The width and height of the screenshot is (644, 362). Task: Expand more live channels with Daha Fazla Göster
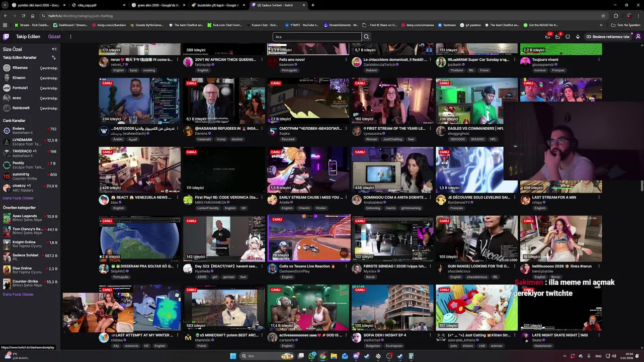18,198
